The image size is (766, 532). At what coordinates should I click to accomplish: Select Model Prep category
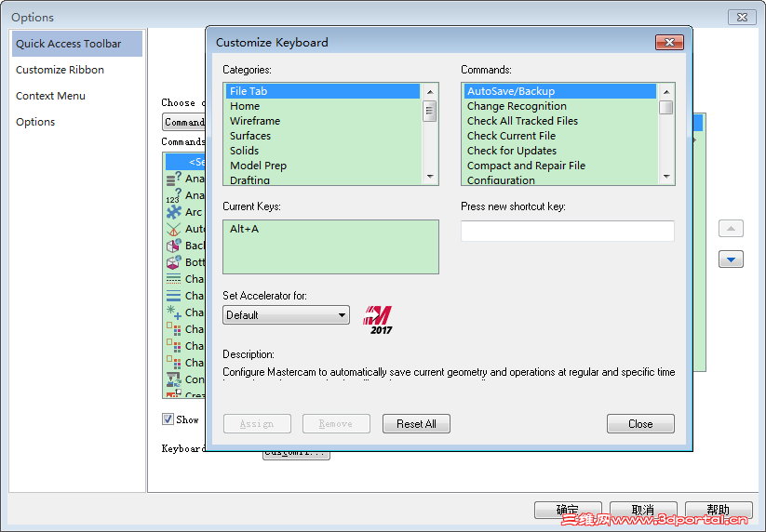tap(323, 166)
